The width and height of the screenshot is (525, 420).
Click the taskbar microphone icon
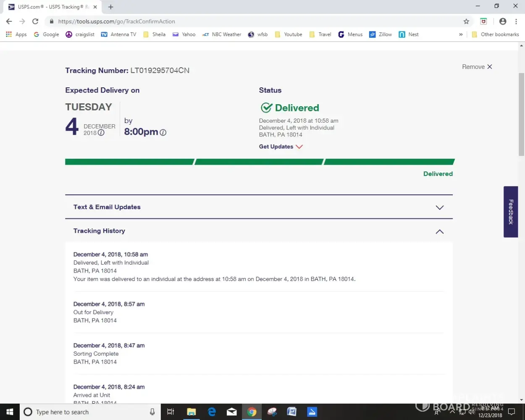pos(152,412)
